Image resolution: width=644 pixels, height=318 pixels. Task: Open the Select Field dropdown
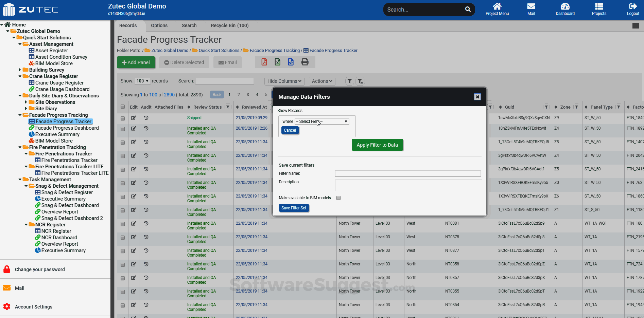point(322,121)
